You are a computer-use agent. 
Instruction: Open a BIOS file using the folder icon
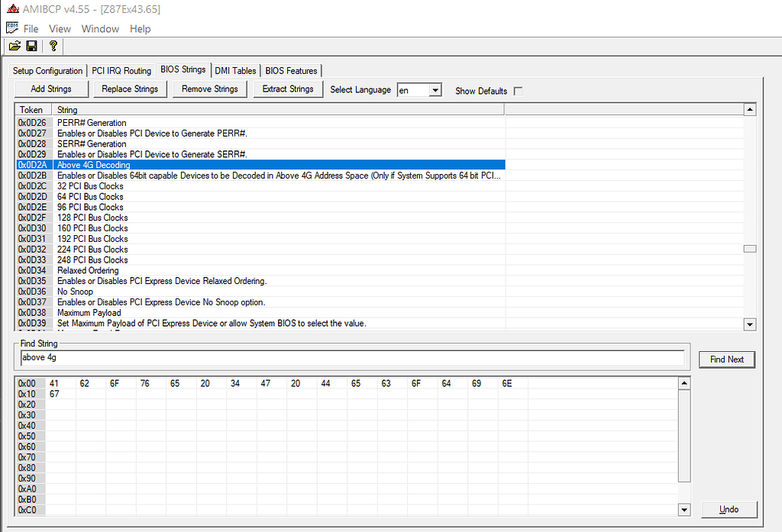15,46
